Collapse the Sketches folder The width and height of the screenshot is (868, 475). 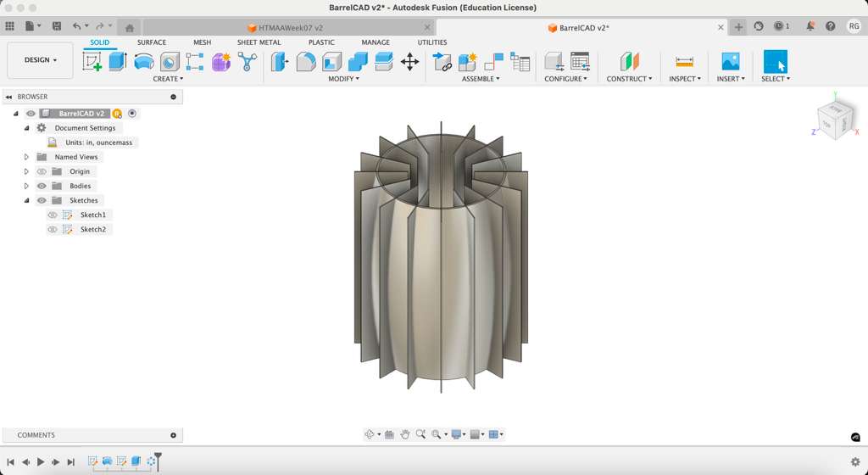[x=26, y=200]
